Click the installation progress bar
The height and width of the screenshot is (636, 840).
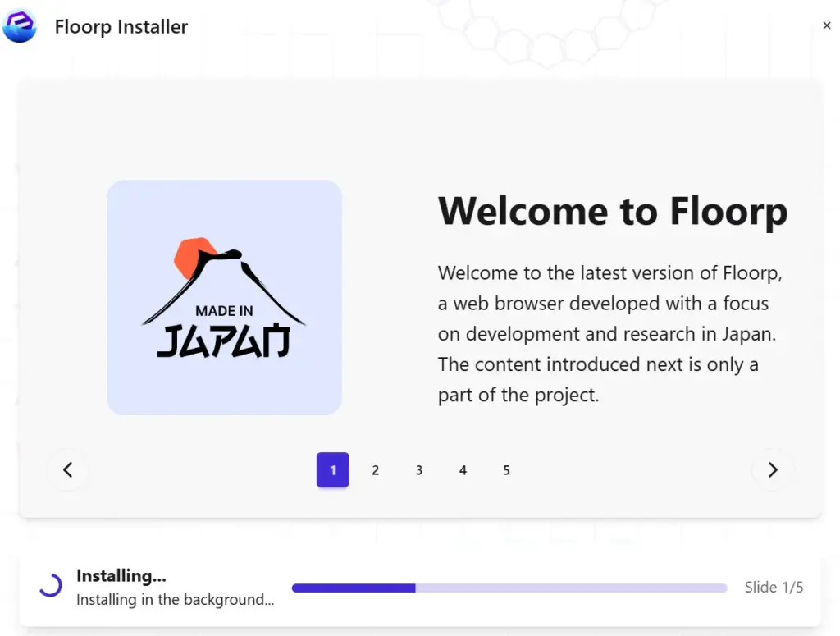509,588
